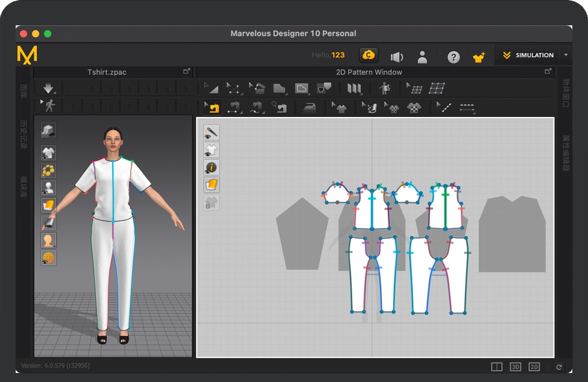Click the add garment T-shirt icon

click(x=479, y=57)
